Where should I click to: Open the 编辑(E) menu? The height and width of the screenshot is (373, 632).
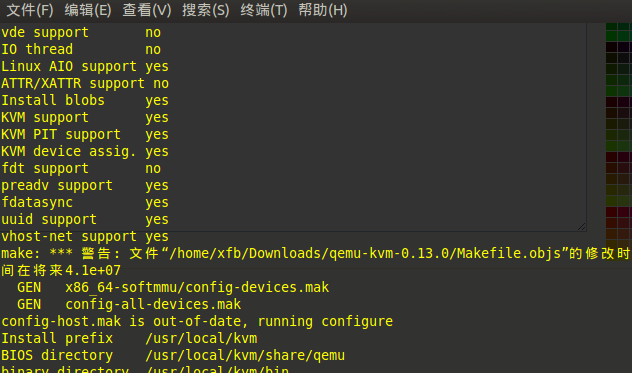(x=88, y=10)
